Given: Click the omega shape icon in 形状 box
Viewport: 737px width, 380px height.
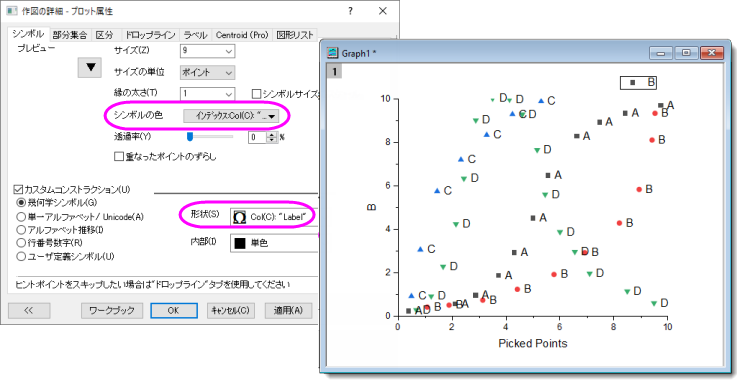Looking at the screenshot, I should coord(240,217).
